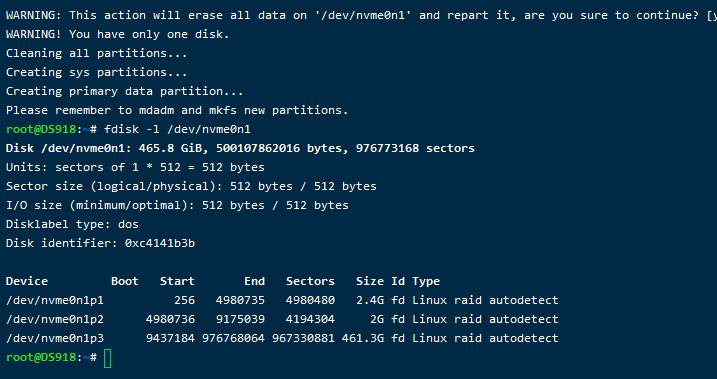Screen dimensions: 717x379
Task: Click the Start column header
Action: click(x=177, y=281)
